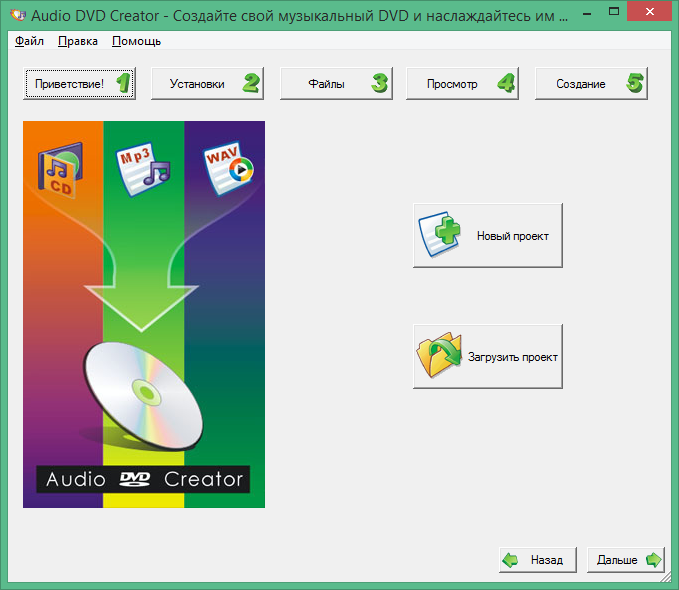Open the Просмотр step 4

tap(462, 83)
